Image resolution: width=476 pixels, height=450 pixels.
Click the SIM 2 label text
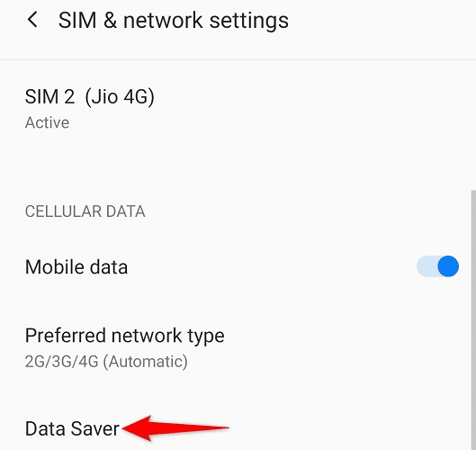[49, 97]
